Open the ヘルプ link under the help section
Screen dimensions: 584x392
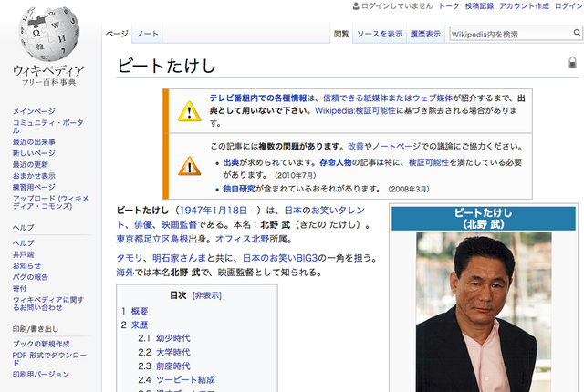tap(23, 242)
